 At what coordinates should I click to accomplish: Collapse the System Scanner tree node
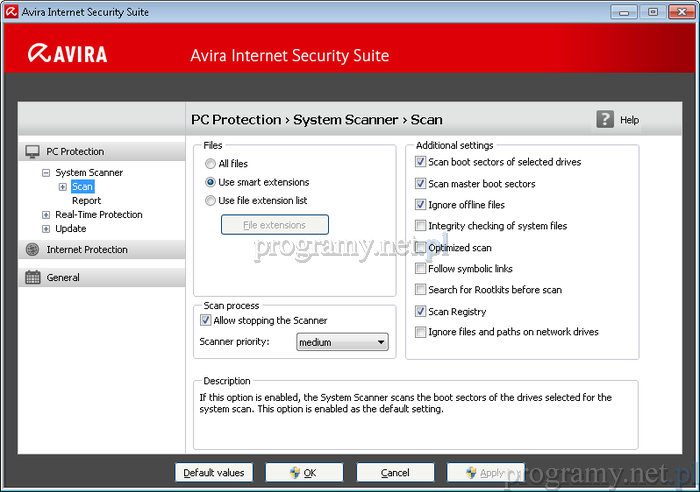point(46,173)
